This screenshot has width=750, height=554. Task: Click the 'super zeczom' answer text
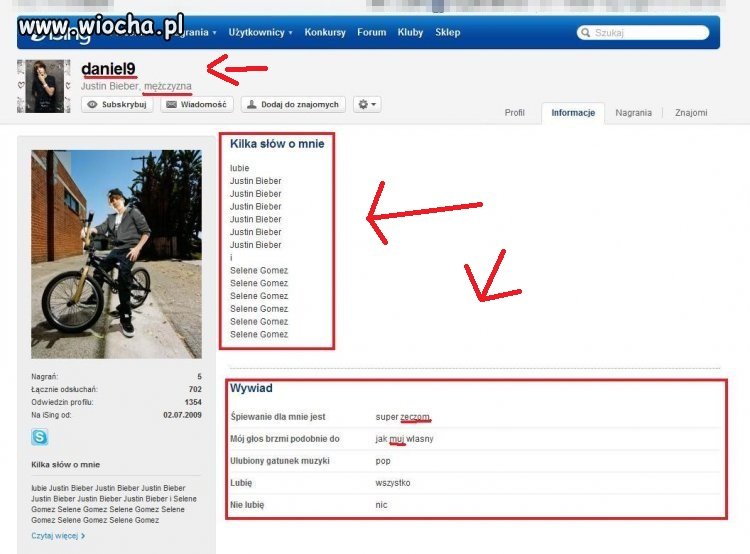pos(402,417)
